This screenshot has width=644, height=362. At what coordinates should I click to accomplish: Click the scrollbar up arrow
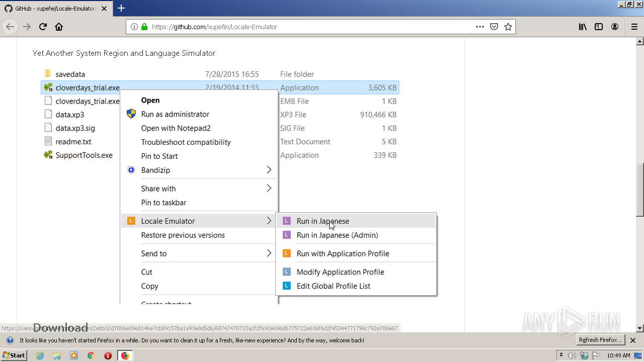[640, 41]
